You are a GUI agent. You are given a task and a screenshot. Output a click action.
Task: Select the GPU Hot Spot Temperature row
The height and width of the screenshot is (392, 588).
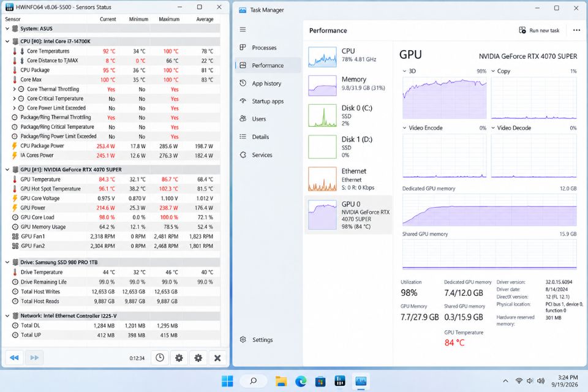click(x=111, y=189)
